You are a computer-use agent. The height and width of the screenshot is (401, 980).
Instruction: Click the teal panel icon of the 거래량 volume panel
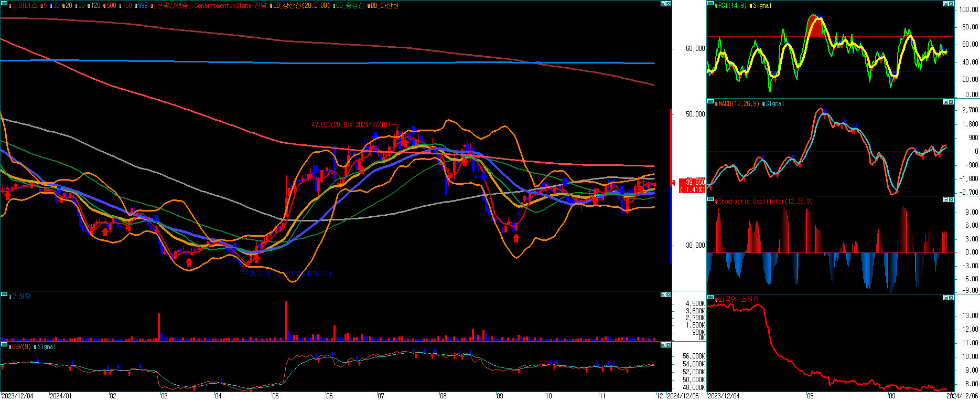4,294
